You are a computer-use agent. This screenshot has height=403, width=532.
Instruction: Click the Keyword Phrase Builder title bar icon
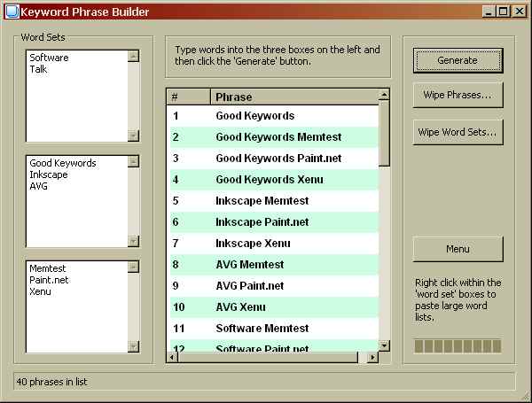(x=12, y=12)
